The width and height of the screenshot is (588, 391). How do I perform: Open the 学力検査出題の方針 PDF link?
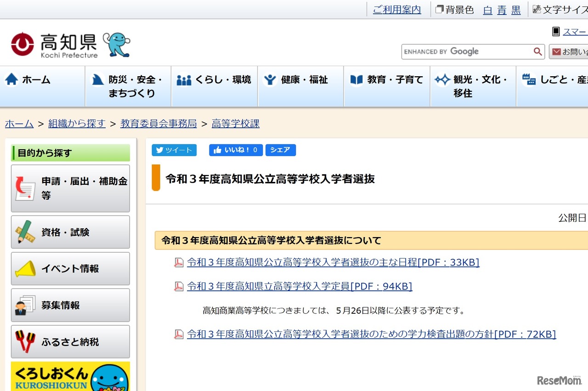click(372, 334)
